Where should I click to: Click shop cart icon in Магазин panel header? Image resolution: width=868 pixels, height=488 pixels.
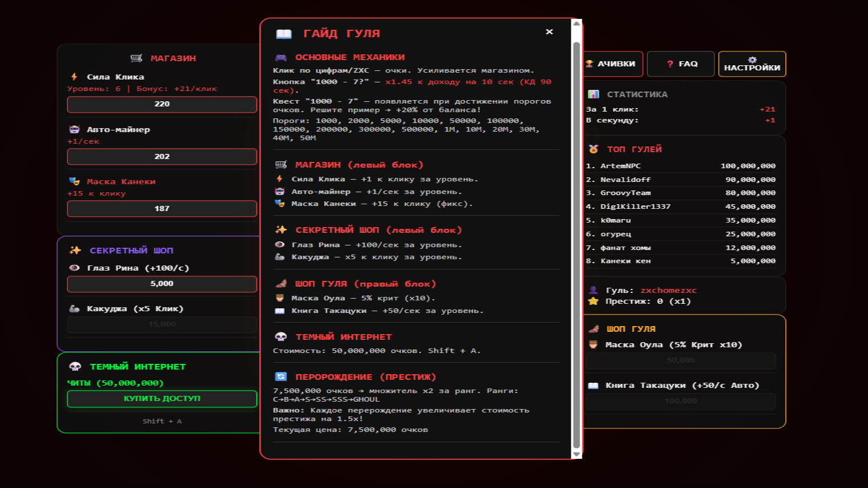click(136, 58)
